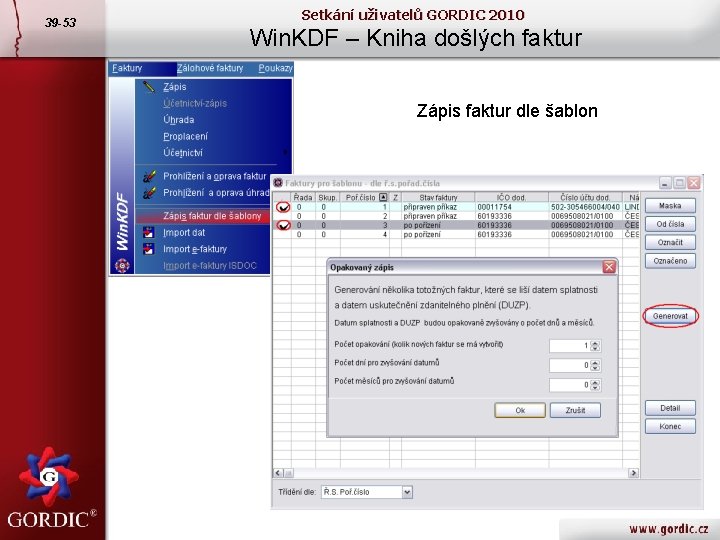
Task: Click the Počet měsíců value field
Action: pos(569,385)
